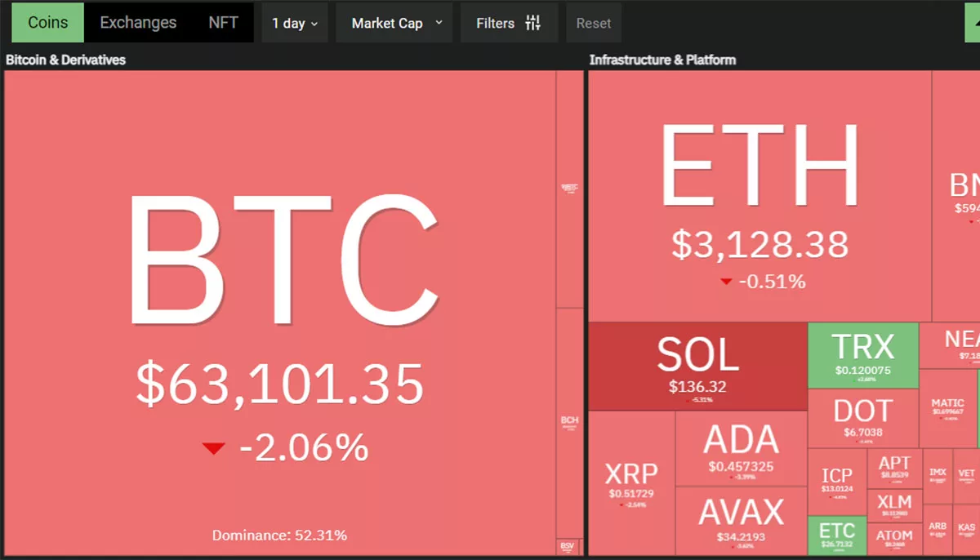Open the Filters panel
Image resolution: width=980 pixels, height=560 pixels.
[x=509, y=23]
